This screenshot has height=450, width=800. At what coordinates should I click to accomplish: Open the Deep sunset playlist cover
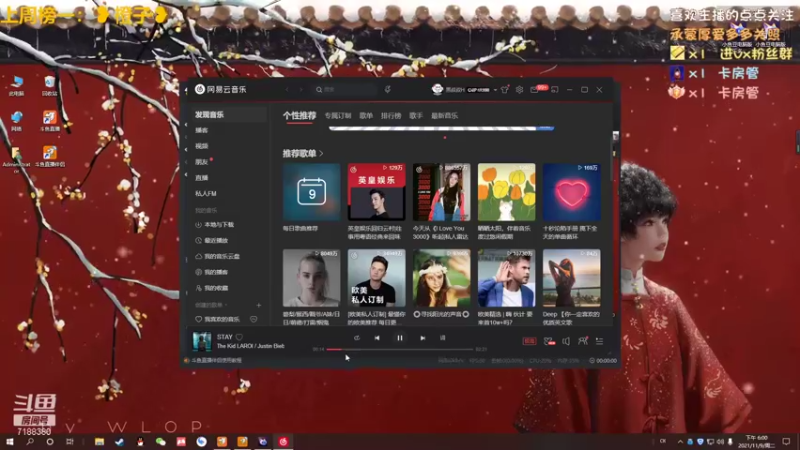[x=571, y=278]
